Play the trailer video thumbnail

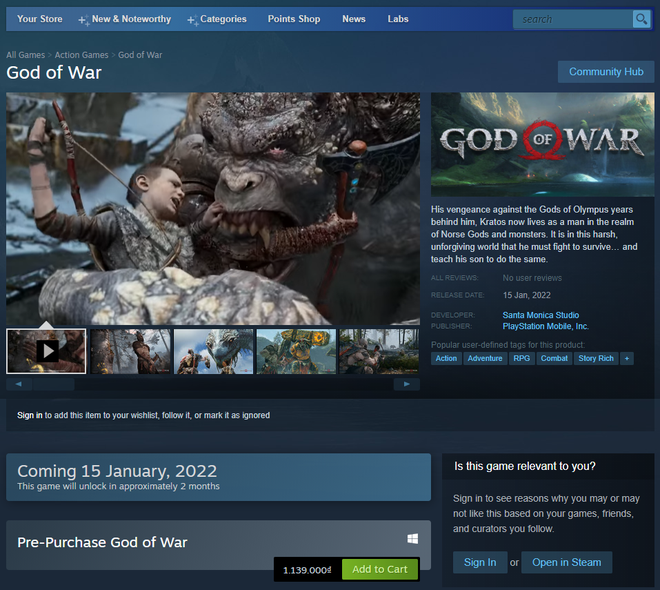(46, 351)
